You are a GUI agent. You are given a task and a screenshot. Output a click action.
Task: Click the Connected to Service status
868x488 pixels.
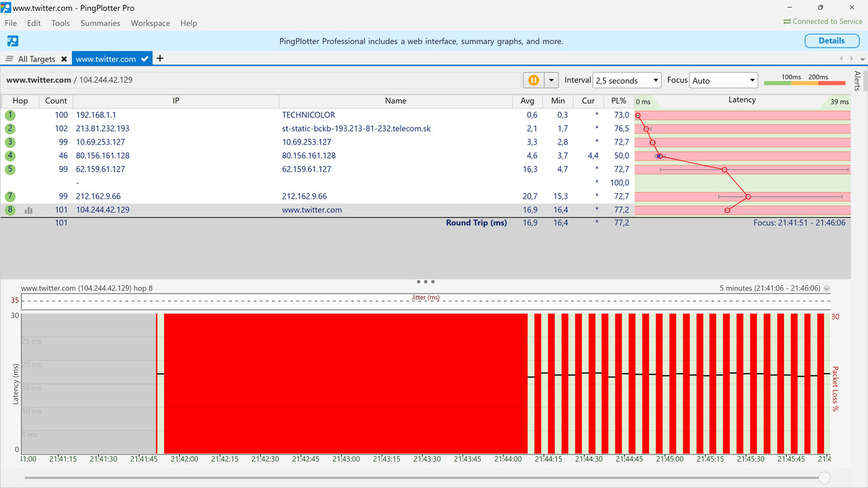tap(823, 22)
